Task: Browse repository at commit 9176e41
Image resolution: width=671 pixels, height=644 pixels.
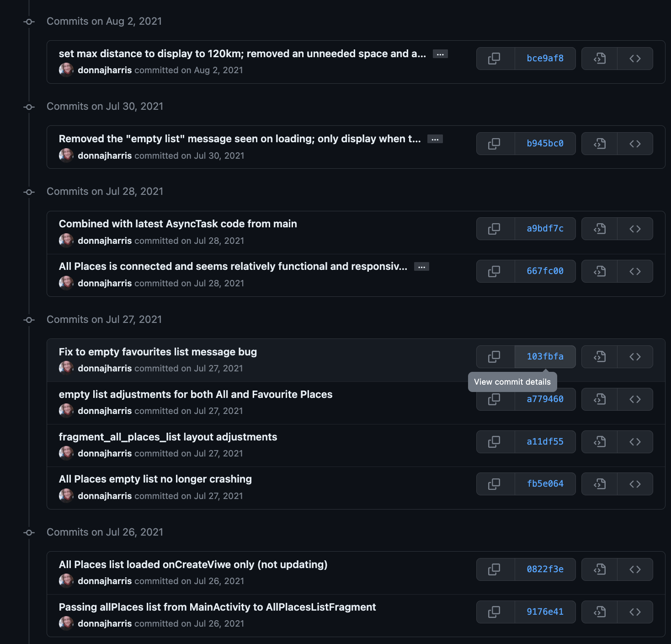Action: point(635,612)
